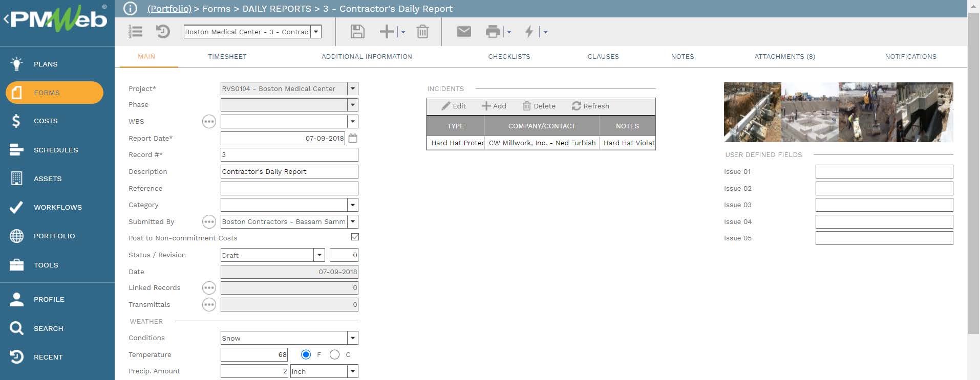
Task: Click Add in the Incidents grid
Action: coord(494,106)
